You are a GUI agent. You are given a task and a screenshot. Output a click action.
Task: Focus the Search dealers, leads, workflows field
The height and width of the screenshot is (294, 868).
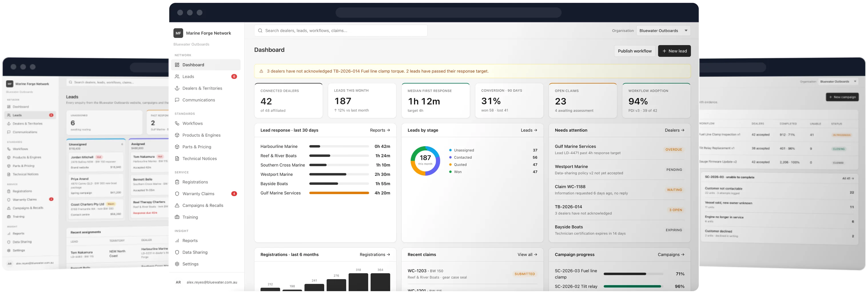click(x=341, y=31)
